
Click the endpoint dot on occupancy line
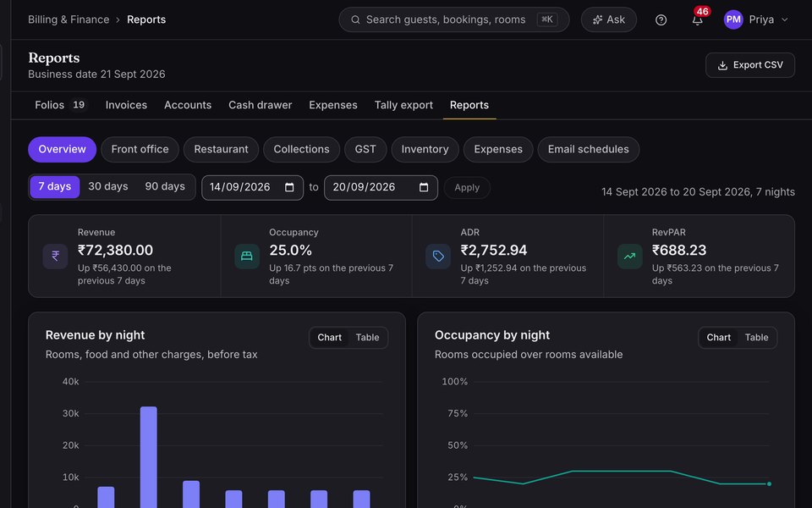(x=769, y=483)
